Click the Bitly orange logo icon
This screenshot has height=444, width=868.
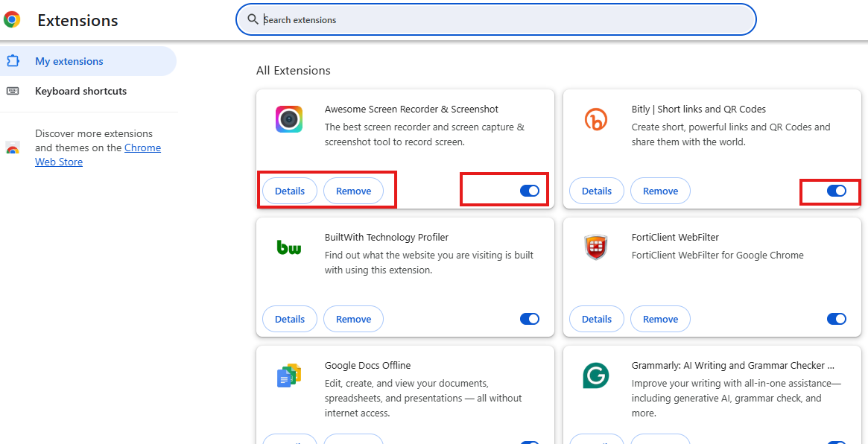pyautogui.click(x=595, y=119)
